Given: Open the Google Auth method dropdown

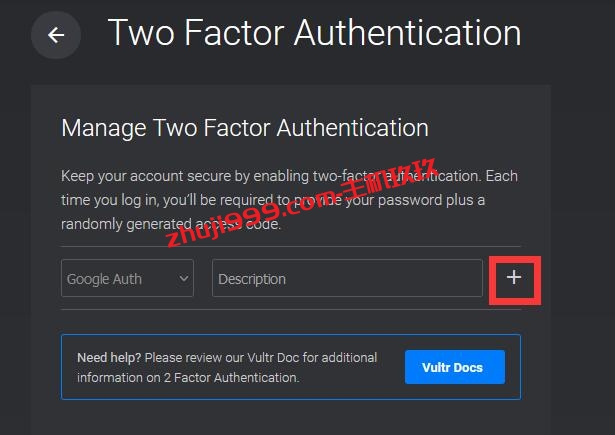Looking at the screenshot, I should pyautogui.click(x=127, y=278).
